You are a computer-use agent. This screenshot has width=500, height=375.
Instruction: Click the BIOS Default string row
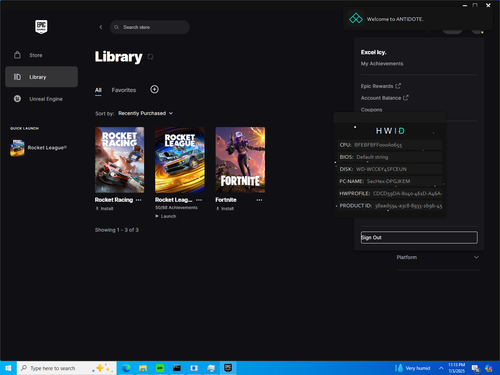tap(390, 157)
